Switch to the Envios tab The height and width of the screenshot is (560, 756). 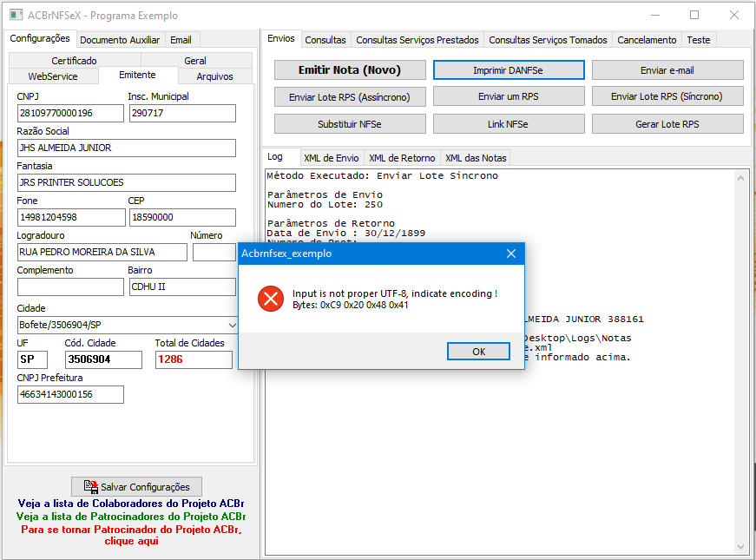[x=281, y=38]
